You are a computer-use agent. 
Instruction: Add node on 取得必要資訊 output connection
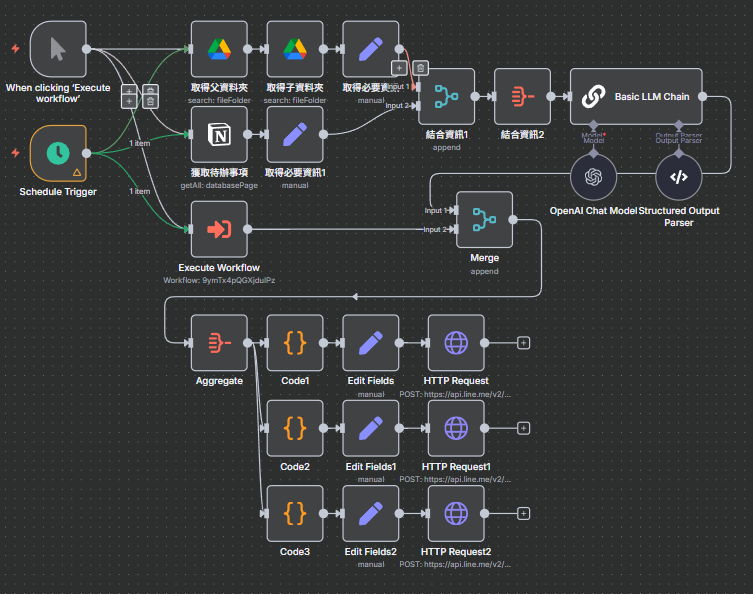[399, 68]
